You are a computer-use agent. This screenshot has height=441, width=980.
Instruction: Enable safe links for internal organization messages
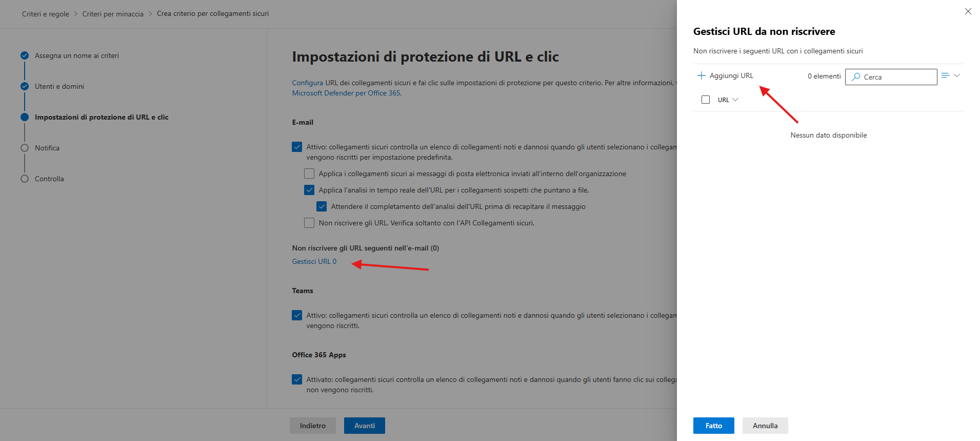coord(309,174)
